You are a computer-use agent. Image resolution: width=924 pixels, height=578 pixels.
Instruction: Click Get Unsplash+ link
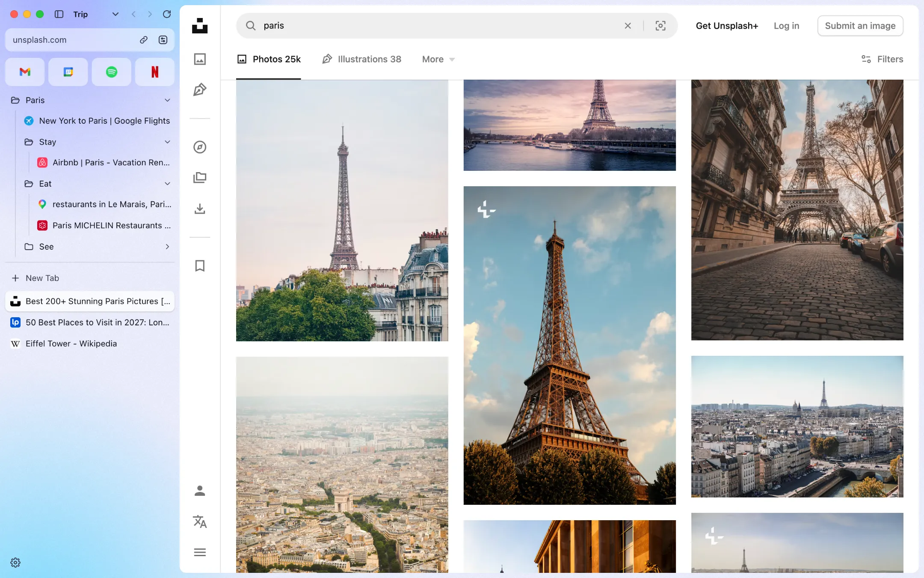click(x=727, y=26)
